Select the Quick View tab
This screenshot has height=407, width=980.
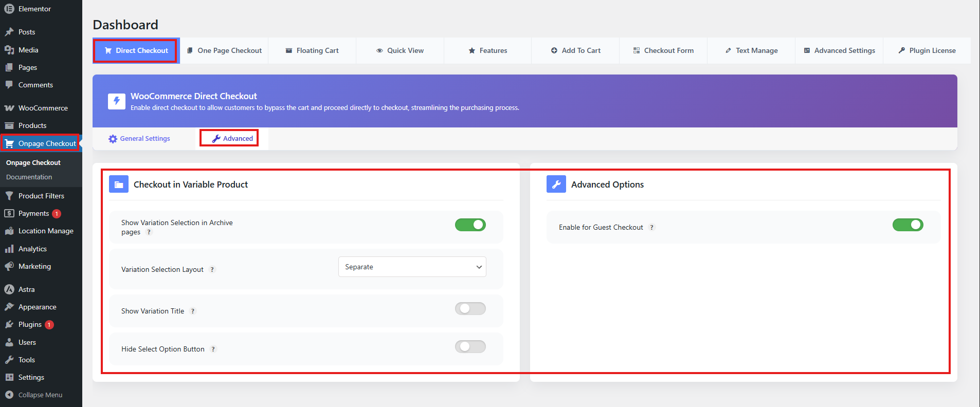(400, 50)
